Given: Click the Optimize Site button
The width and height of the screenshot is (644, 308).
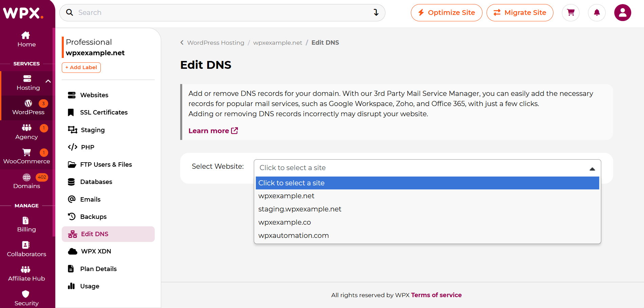Looking at the screenshot, I should click(447, 13).
